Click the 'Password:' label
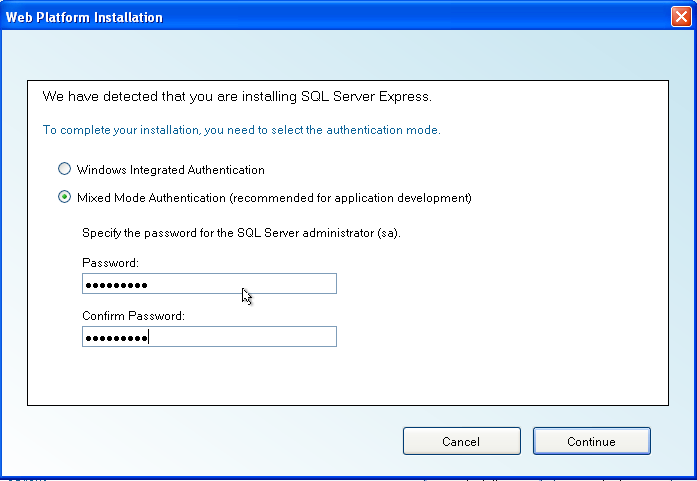The height and width of the screenshot is (481, 697). tap(110, 263)
